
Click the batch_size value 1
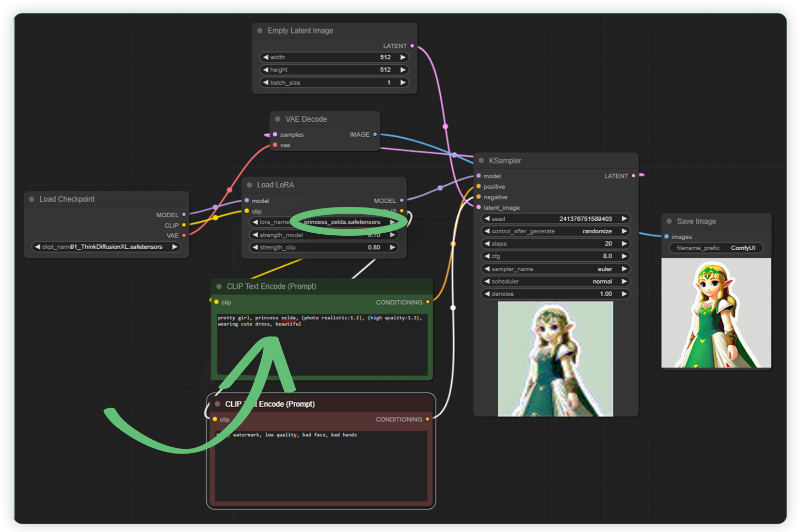click(x=389, y=83)
